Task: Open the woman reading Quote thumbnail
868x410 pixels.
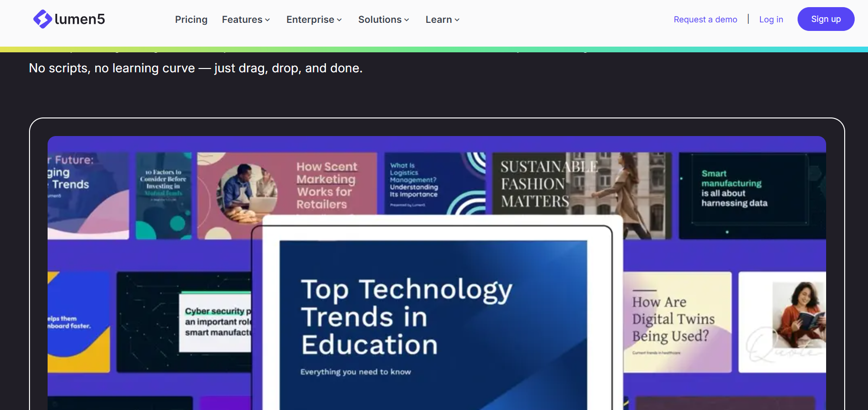Action: coord(782,322)
